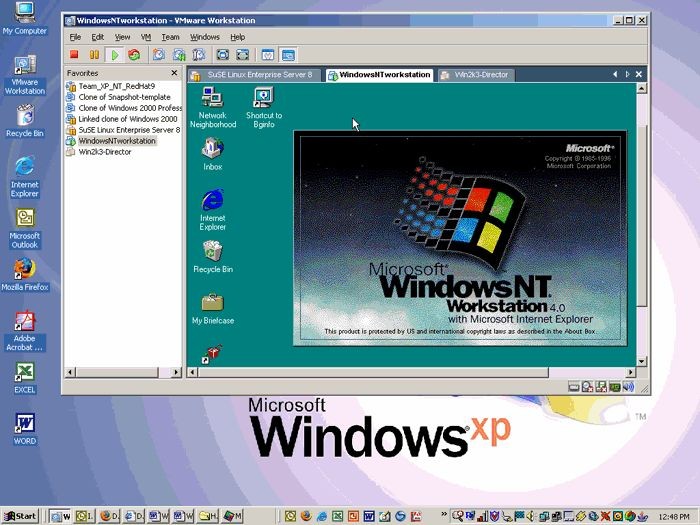The image size is (700, 525).
Task: Click the WORD desktop shortcut
Action: (25, 429)
